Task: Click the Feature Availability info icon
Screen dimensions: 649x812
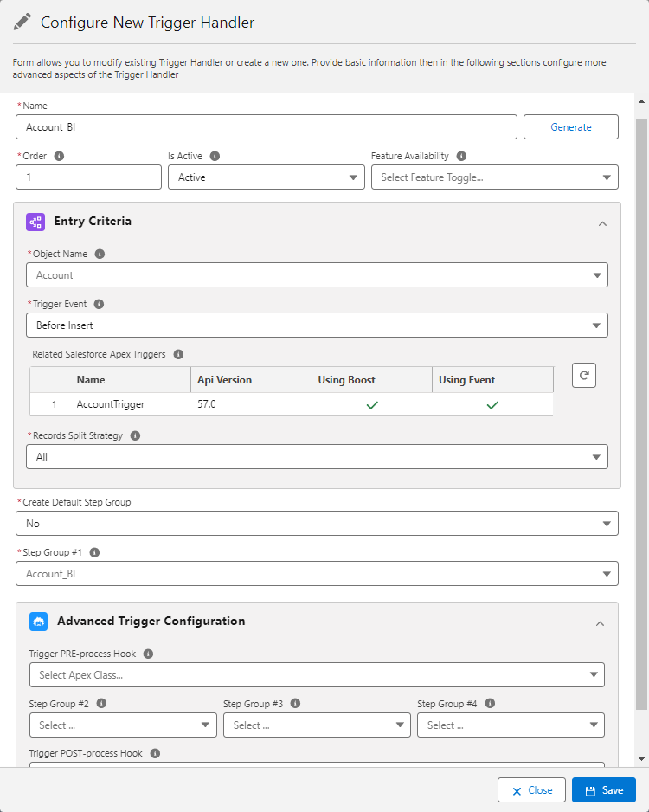Action: [x=461, y=157]
